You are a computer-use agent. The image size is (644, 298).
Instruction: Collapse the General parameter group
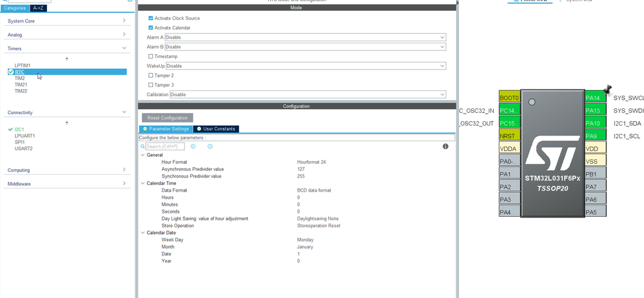(143, 155)
